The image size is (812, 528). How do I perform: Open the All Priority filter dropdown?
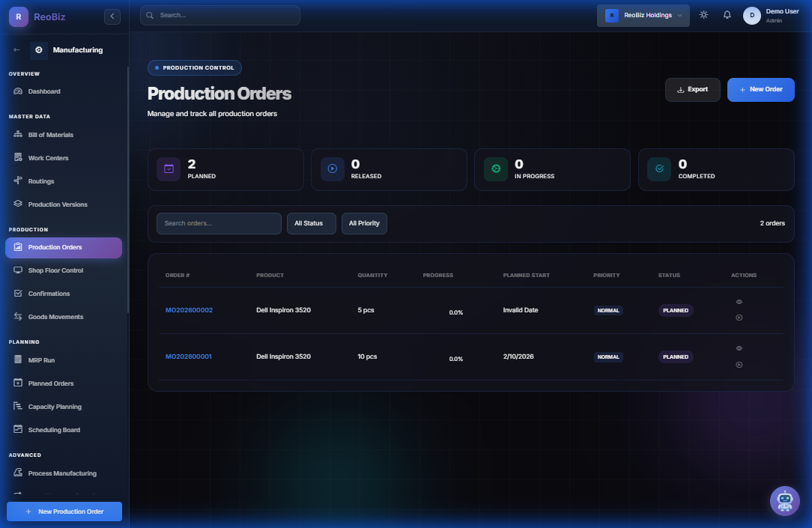(364, 223)
